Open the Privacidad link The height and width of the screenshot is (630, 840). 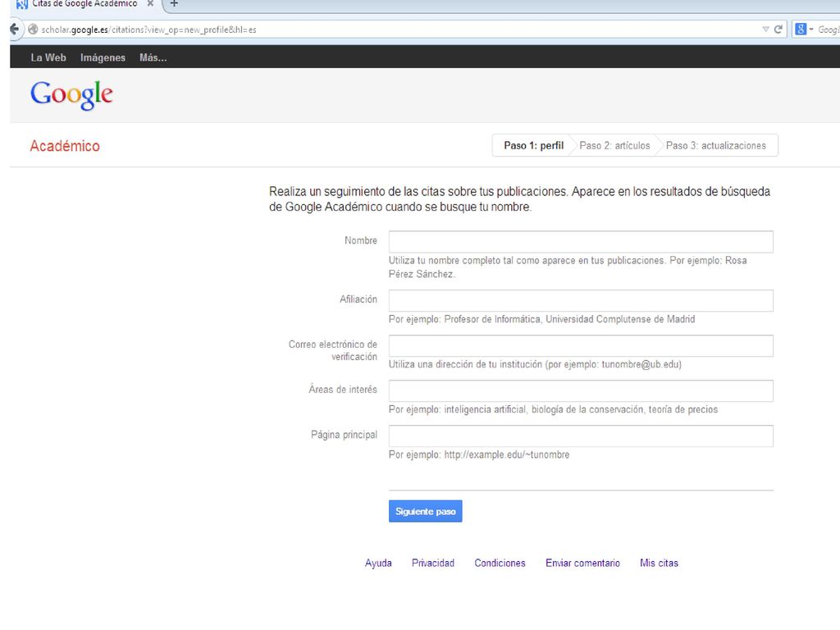(x=433, y=563)
